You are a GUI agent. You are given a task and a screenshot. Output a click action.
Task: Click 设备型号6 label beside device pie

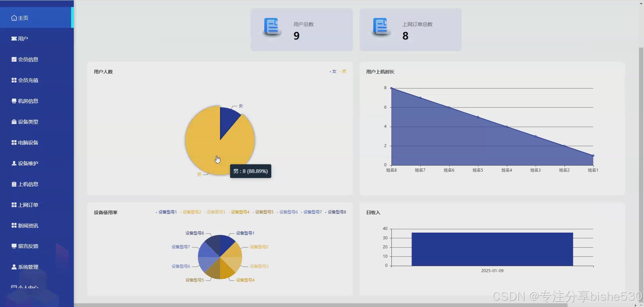coord(181,266)
